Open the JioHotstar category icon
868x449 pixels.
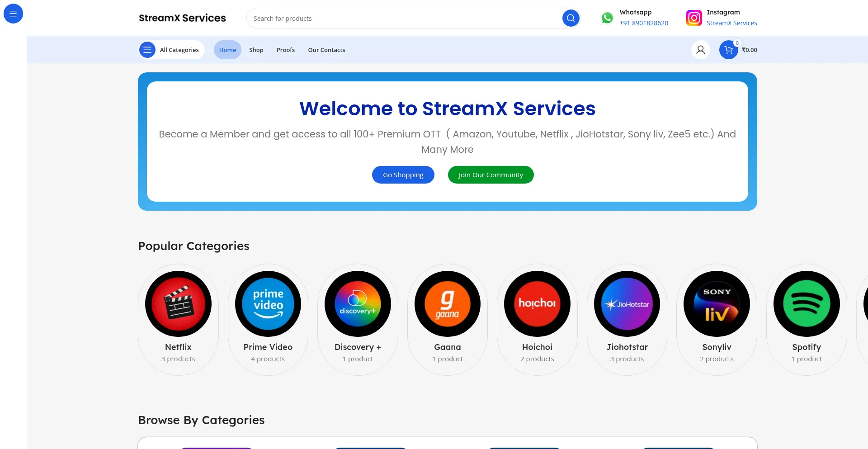pyautogui.click(x=627, y=304)
